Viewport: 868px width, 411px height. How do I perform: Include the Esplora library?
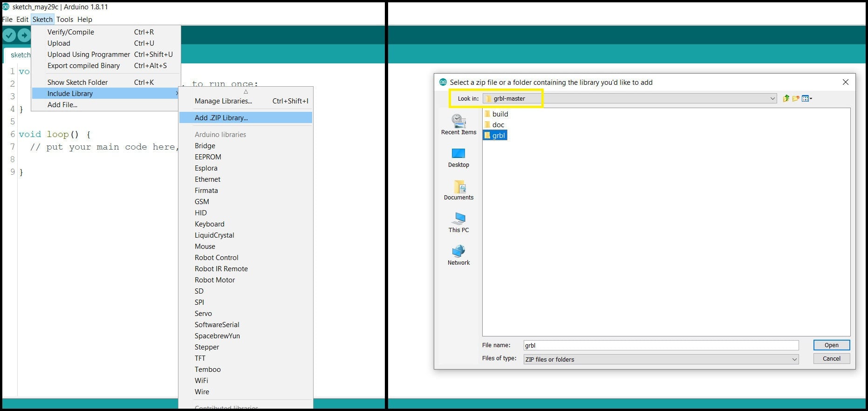coord(246,168)
